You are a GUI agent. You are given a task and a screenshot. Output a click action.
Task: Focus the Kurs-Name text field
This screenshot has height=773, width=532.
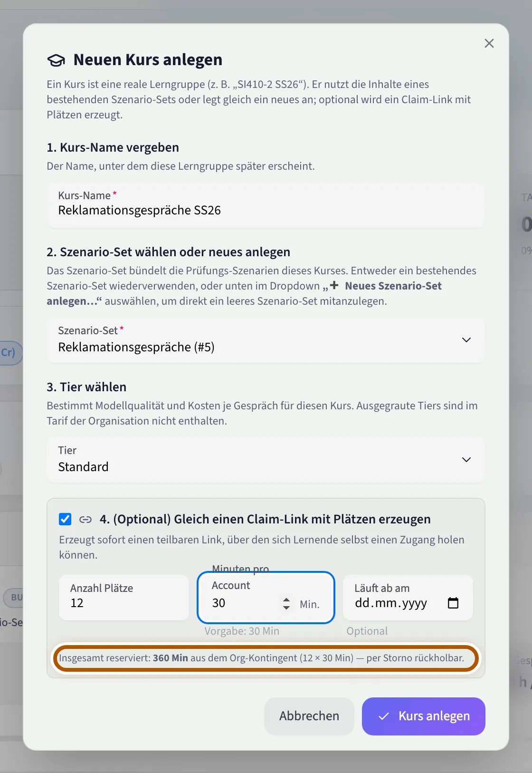click(x=266, y=204)
